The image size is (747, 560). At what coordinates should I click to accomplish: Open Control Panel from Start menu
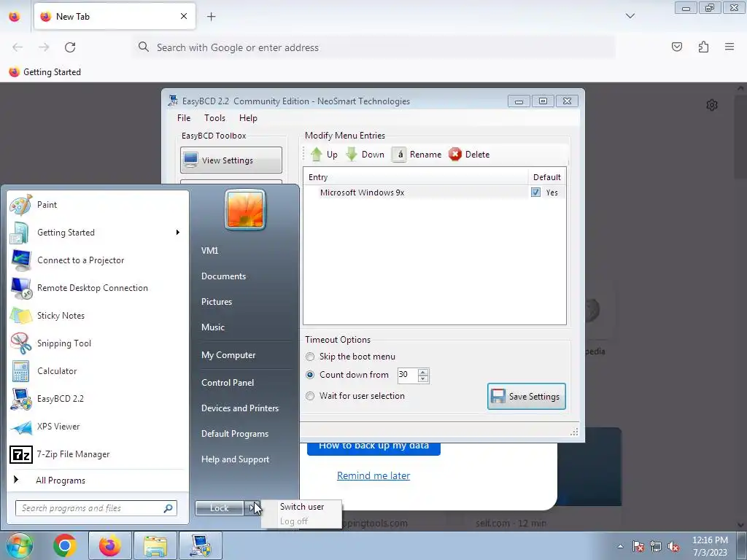[228, 383]
